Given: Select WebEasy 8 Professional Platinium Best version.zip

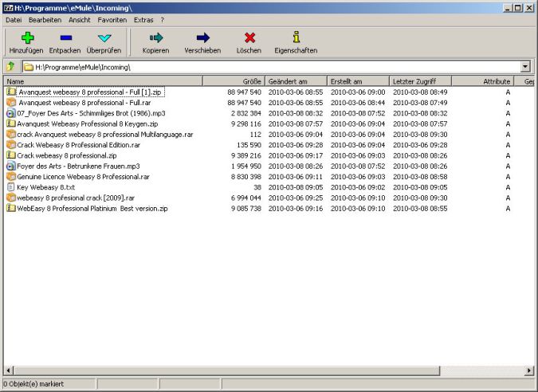Looking at the screenshot, I should tap(92, 208).
